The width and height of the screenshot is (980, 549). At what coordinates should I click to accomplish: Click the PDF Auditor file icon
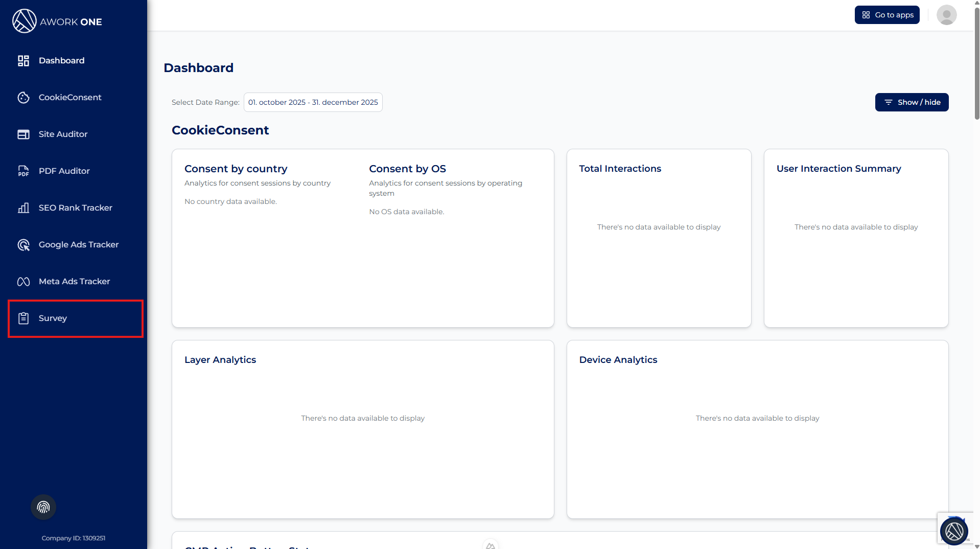(x=24, y=171)
